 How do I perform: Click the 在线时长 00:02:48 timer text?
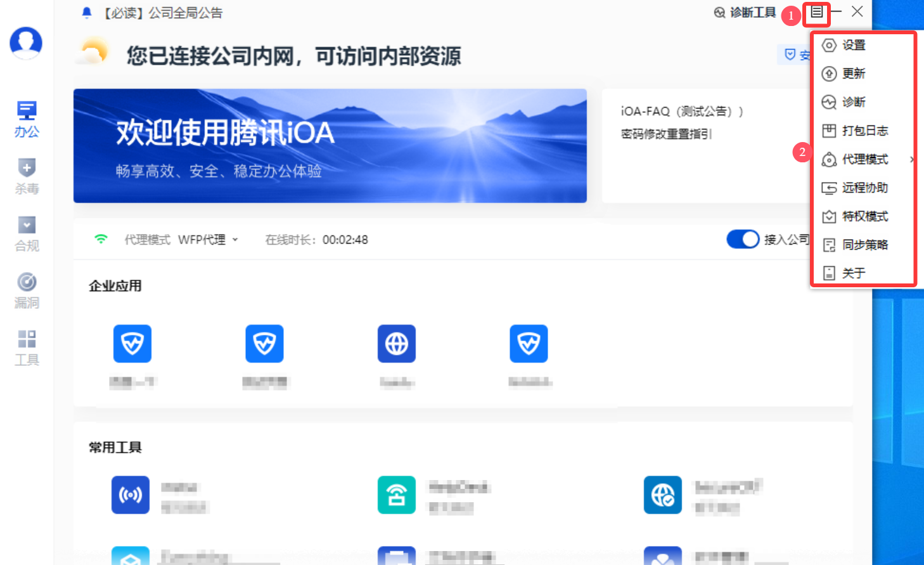click(316, 240)
